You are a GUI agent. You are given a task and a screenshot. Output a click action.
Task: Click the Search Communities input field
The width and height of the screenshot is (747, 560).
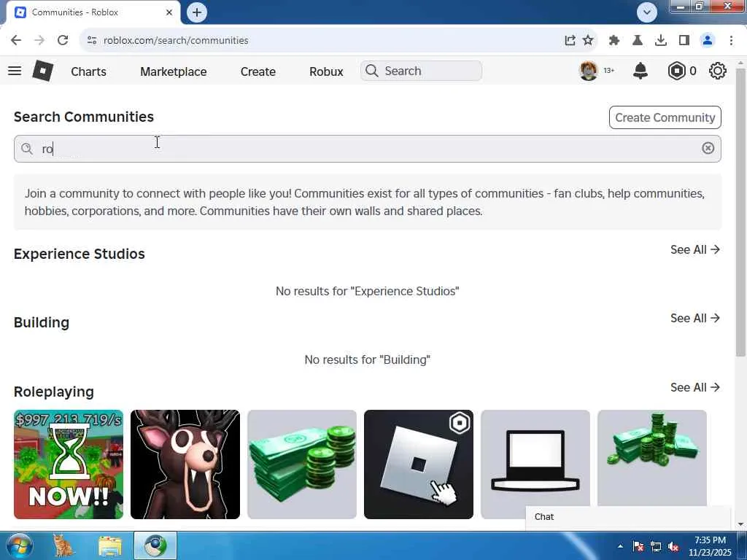(368, 149)
